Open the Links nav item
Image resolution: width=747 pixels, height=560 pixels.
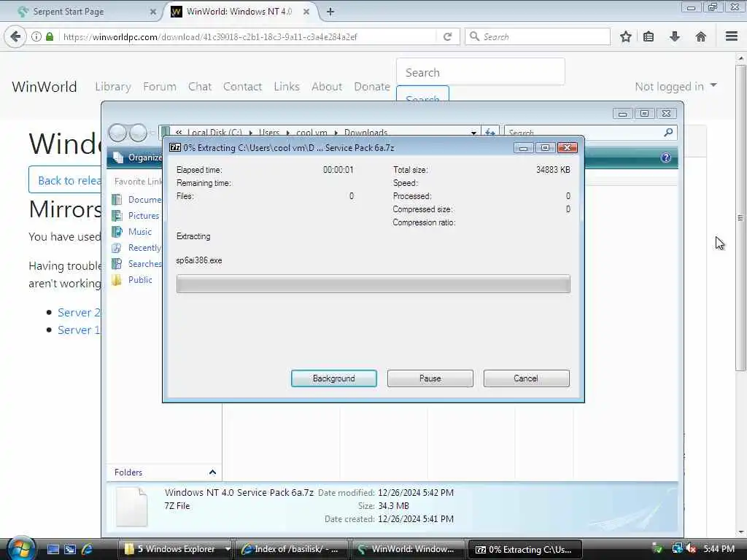[x=286, y=87]
